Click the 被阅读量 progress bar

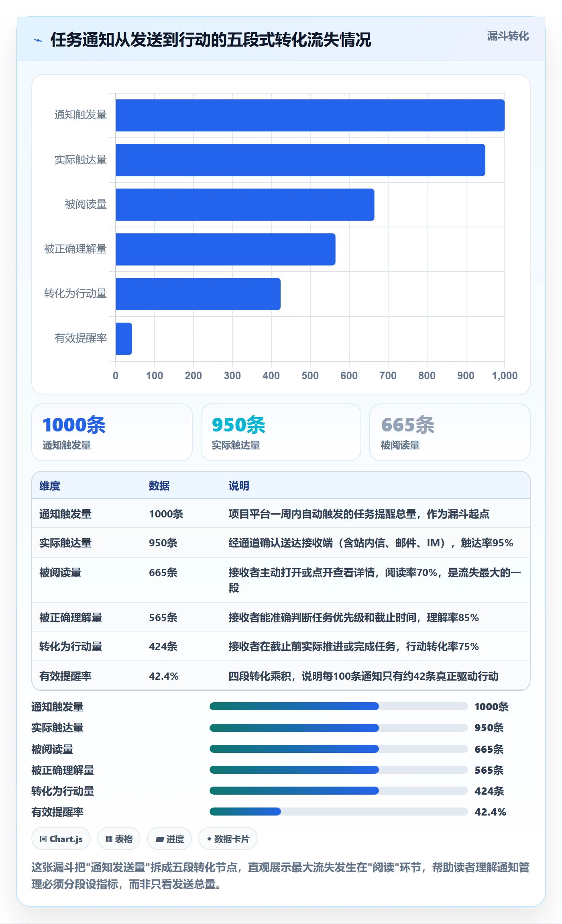coord(339,748)
